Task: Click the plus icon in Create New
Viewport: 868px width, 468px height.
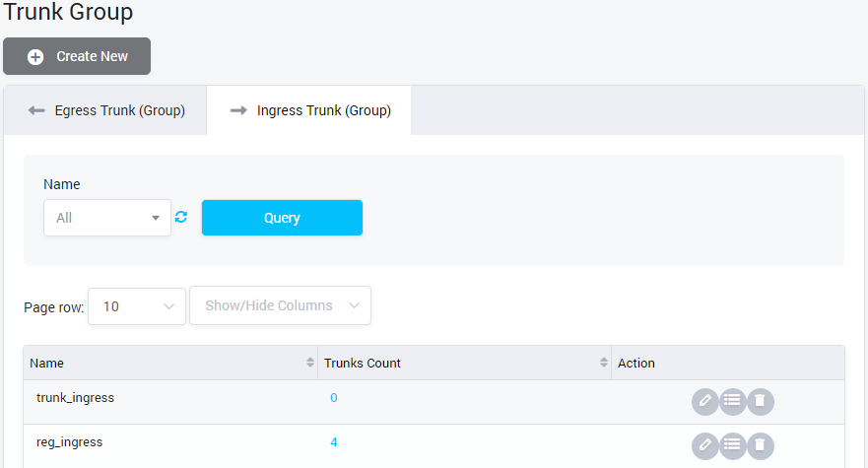Action: point(35,56)
